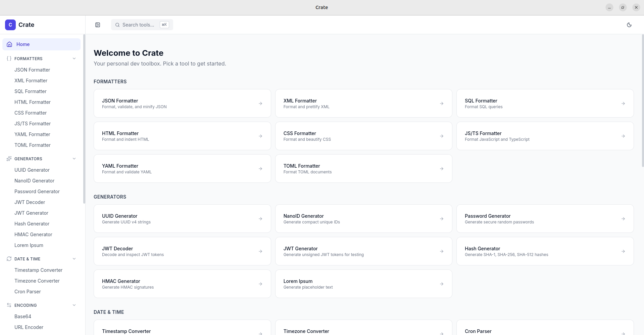Viewport: 644px width, 335px height.
Task: Click the Date & Time refresh icon
Action: pos(9,259)
